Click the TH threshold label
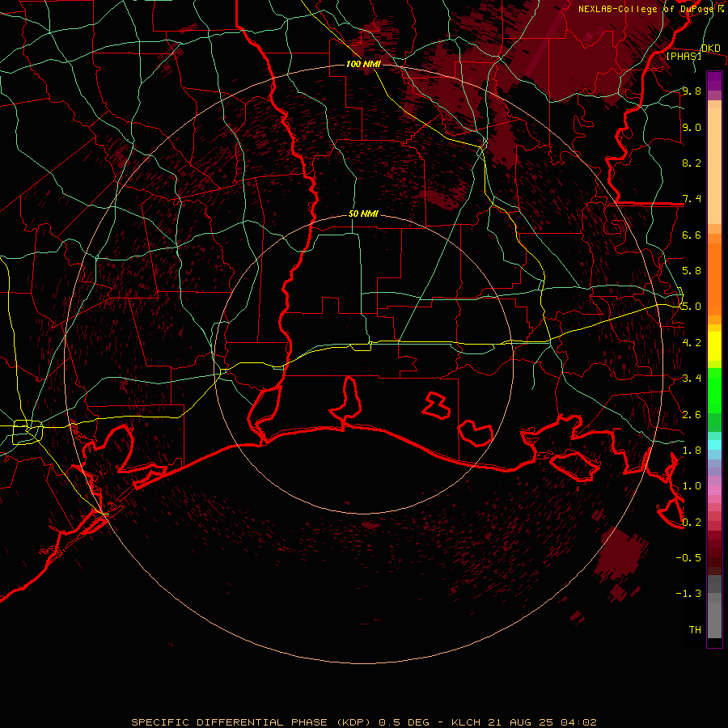This screenshot has width=728, height=728. tap(695, 630)
